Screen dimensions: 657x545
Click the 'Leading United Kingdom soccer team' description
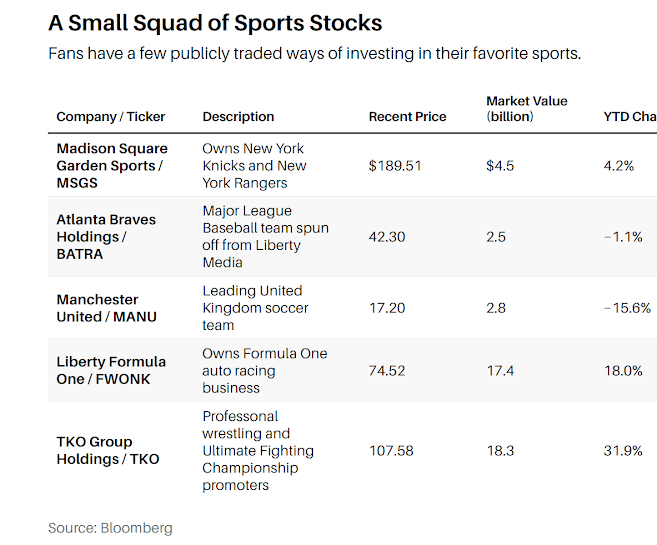click(255, 308)
